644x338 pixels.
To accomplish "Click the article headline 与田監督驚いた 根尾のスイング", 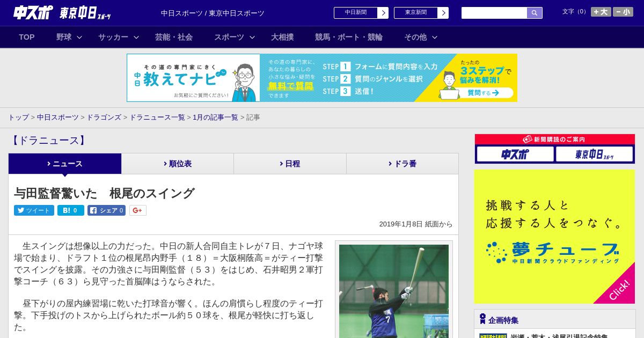I will (x=104, y=193).
